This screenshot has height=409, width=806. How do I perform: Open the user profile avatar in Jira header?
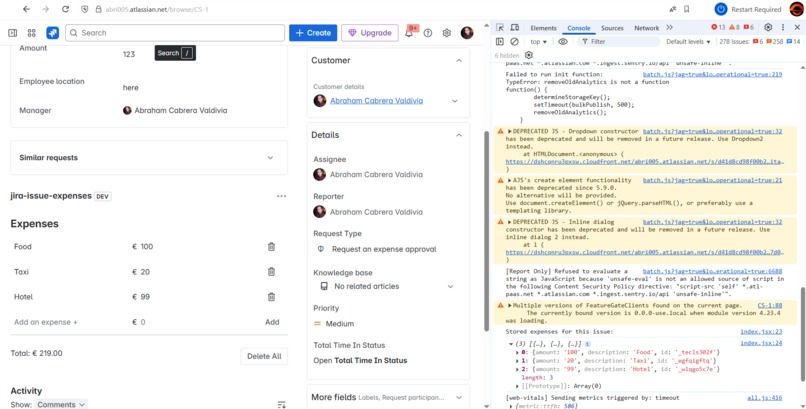point(467,33)
